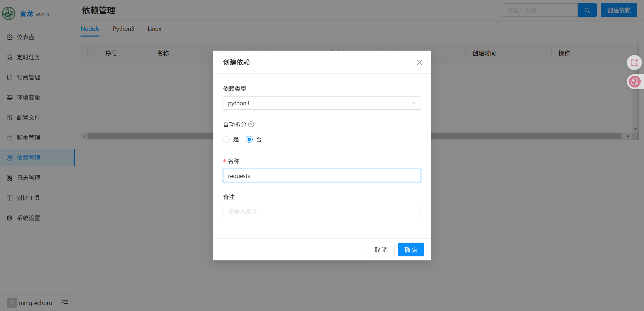Screen dimensions: 644x311
Task: Click the search magnifier button
Action: click(587, 10)
